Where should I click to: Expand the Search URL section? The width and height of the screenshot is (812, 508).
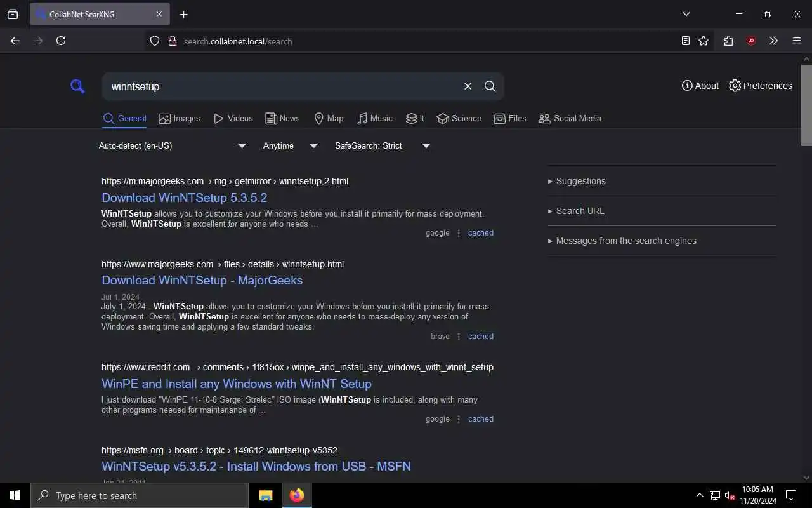point(662,211)
